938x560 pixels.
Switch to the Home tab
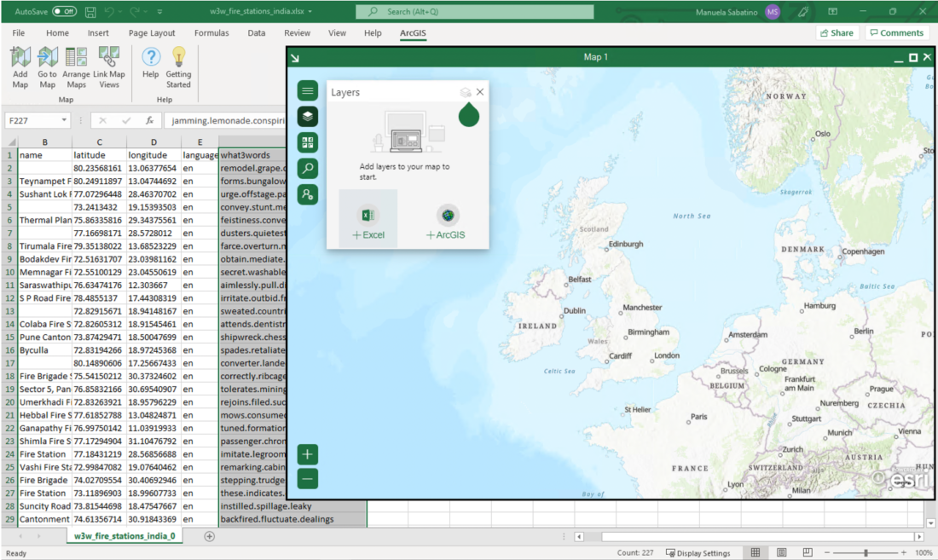(x=57, y=33)
